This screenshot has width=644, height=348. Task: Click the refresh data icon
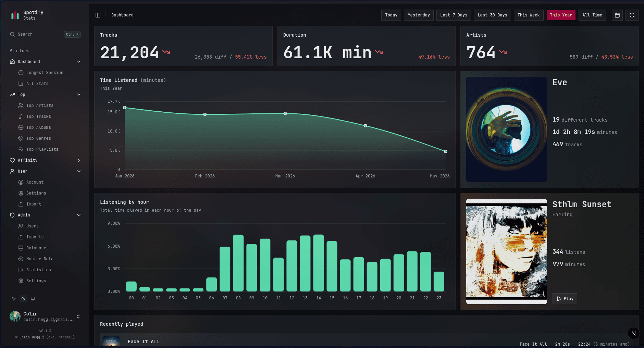pos(632,15)
